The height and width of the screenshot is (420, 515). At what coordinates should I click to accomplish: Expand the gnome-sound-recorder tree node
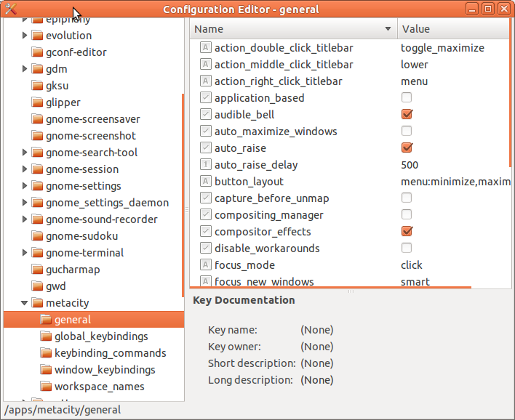(24, 219)
